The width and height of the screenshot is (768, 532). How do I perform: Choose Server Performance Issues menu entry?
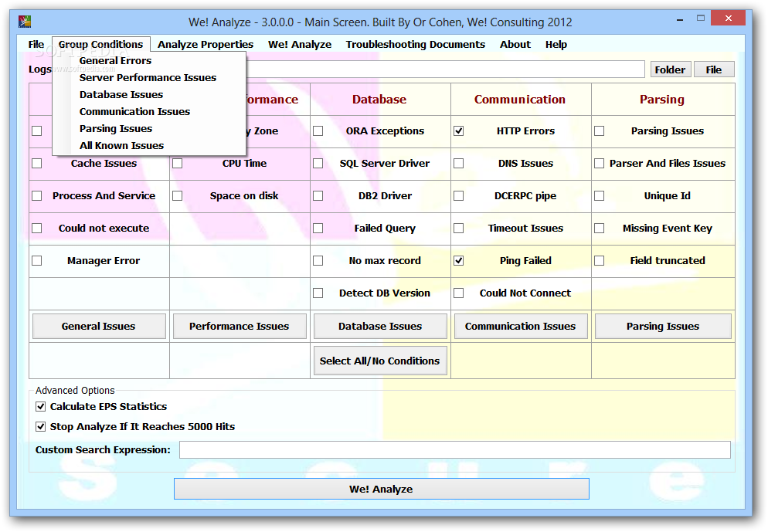[149, 78]
